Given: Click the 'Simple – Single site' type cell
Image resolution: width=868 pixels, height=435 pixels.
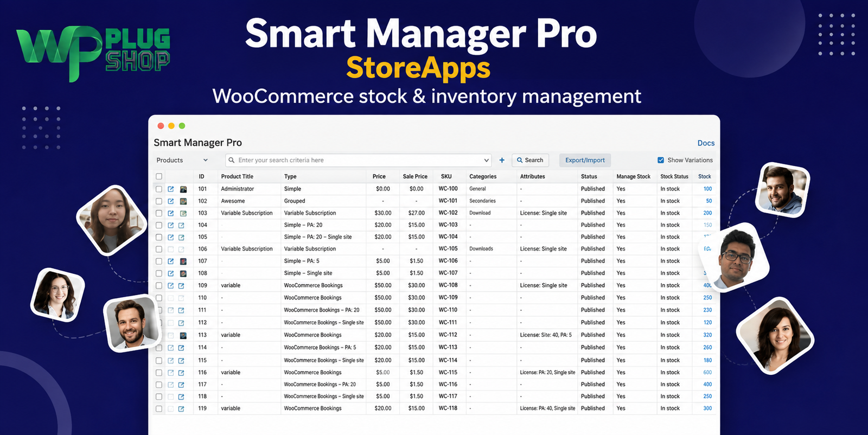Looking at the screenshot, I should pos(308,273).
